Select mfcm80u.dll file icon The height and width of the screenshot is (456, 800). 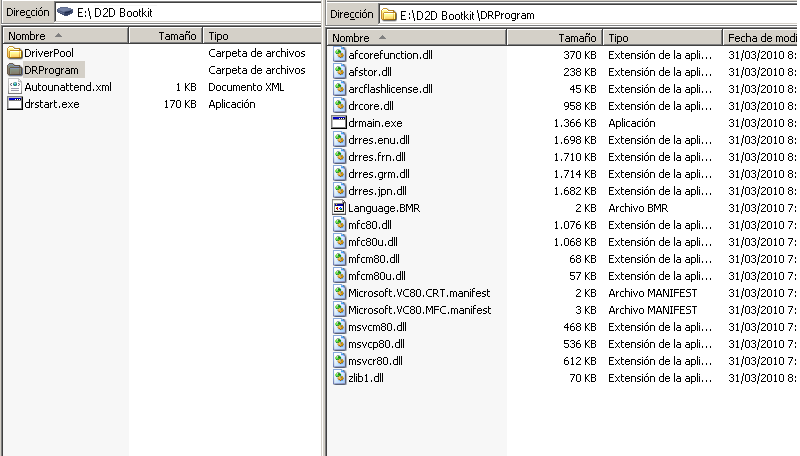[x=339, y=276]
